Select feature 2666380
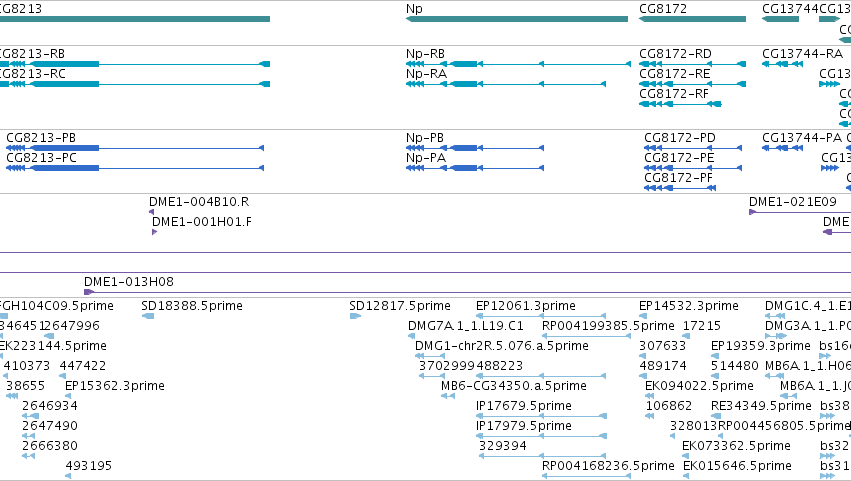Viewport: 851px width, 481px height. tap(28, 456)
